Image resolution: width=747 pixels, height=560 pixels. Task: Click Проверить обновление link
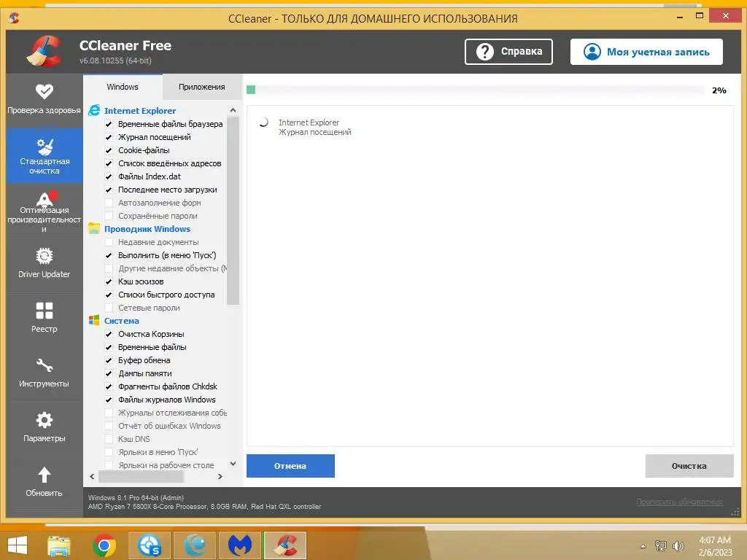pos(679,502)
